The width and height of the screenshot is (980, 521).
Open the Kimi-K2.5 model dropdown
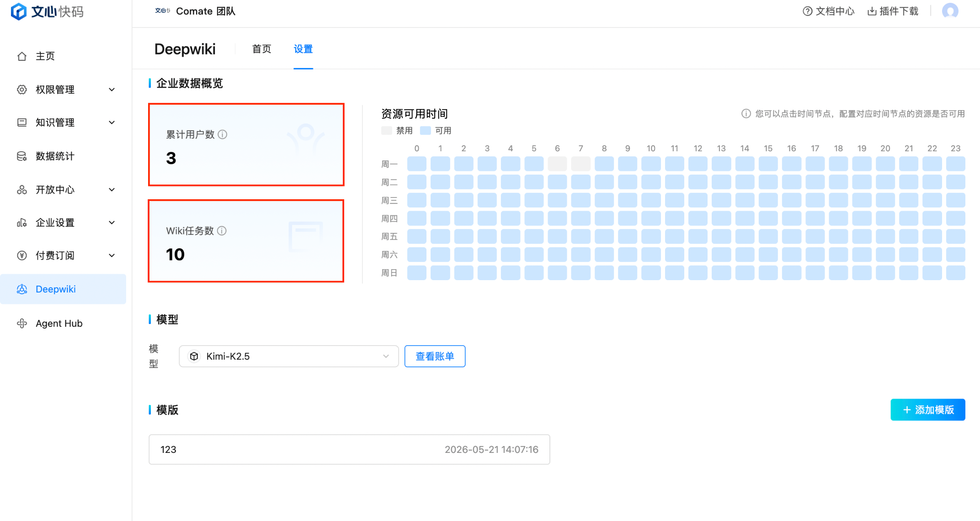(289, 356)
